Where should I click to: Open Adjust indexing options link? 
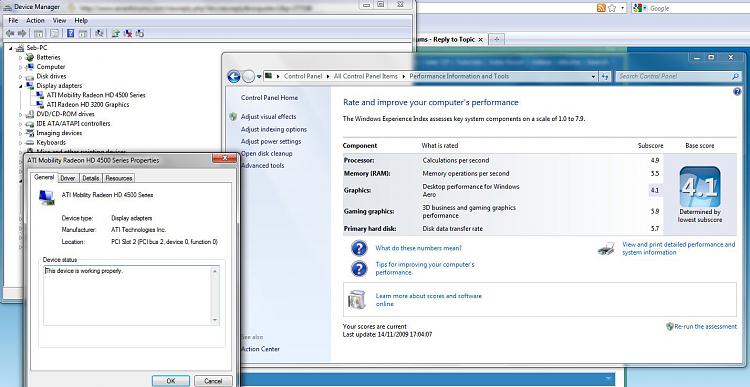[274, 129]
